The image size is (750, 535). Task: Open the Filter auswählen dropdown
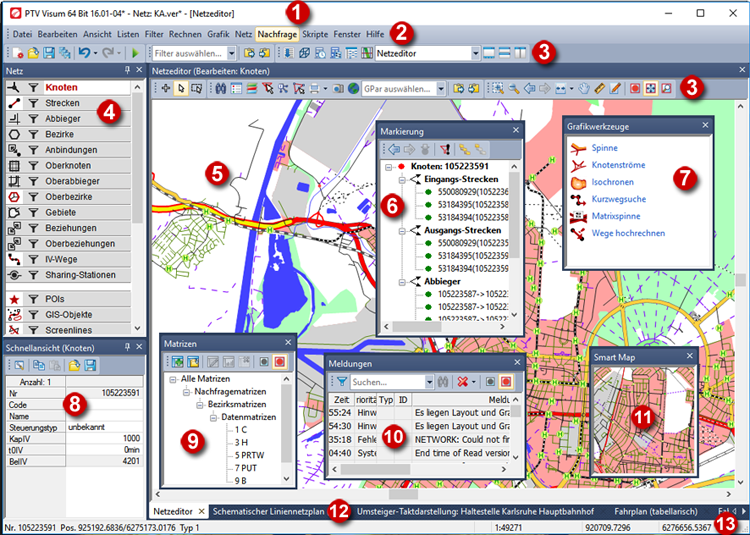tap(232, 52)
